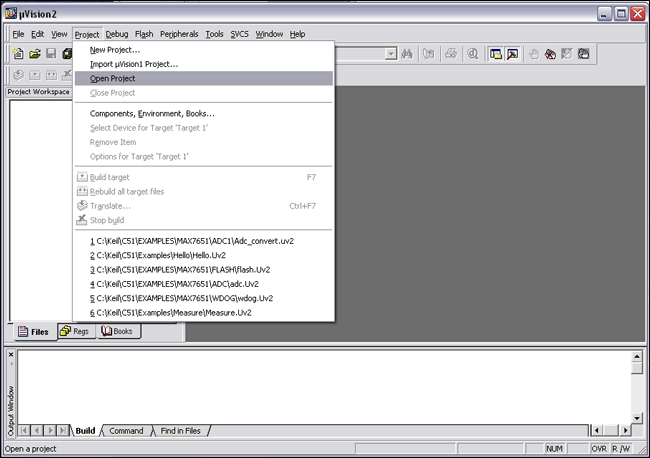Click the binoculars Find icon

pyautogui.click(x=407, y=53)
